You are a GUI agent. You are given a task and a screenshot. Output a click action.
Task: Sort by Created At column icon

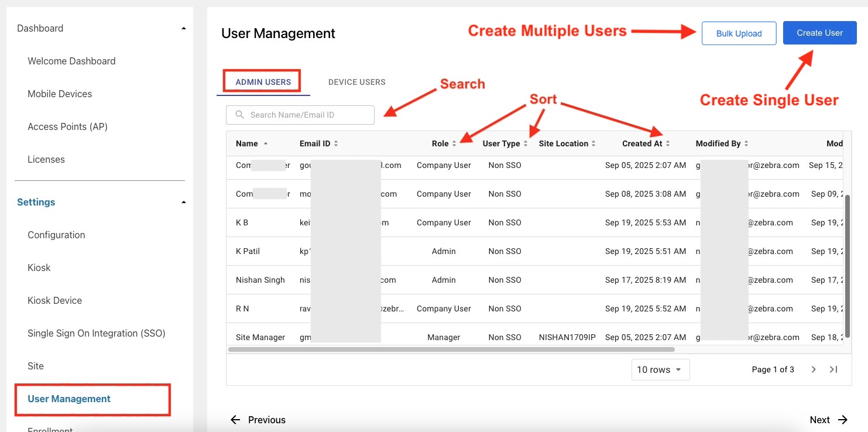pyautogui.click(x=668, y=143)
